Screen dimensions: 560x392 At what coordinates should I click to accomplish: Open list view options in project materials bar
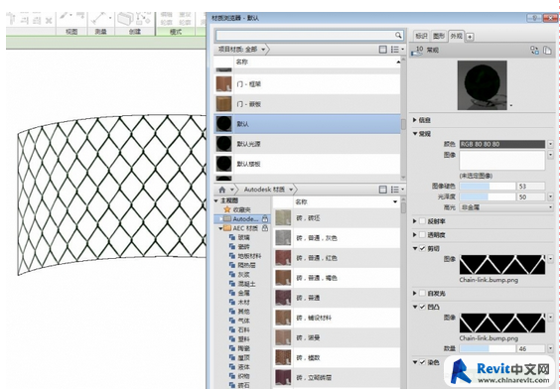pos(397,50)
